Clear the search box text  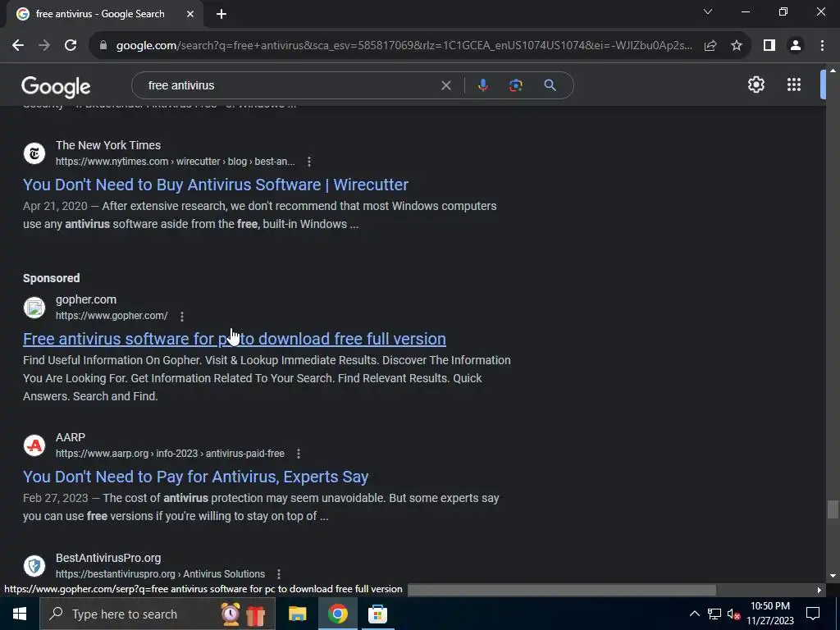445,85
